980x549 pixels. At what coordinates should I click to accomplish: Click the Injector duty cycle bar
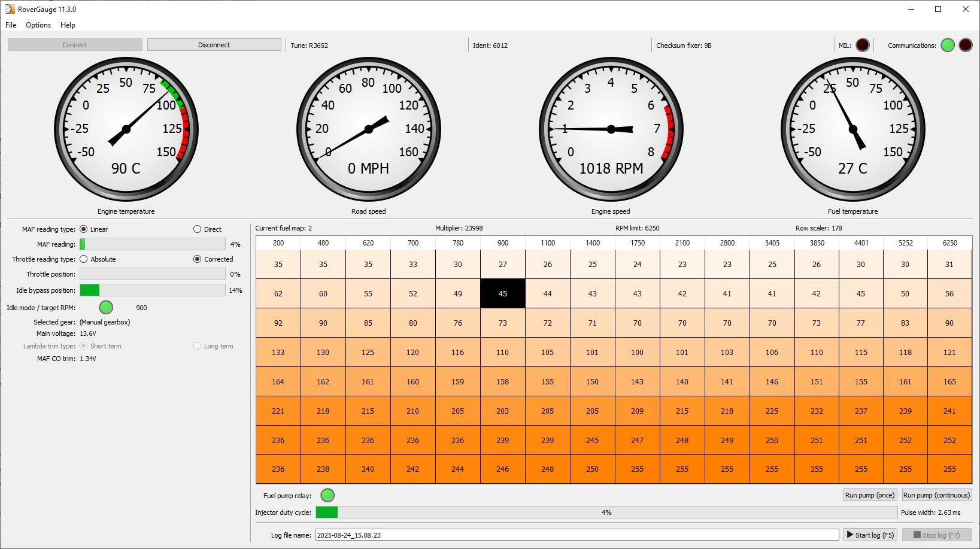[x=606, y=512]
